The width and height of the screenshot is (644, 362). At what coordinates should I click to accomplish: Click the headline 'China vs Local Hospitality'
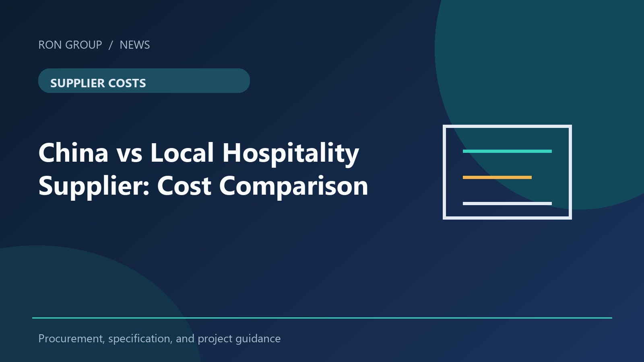[x=198, y=153]
